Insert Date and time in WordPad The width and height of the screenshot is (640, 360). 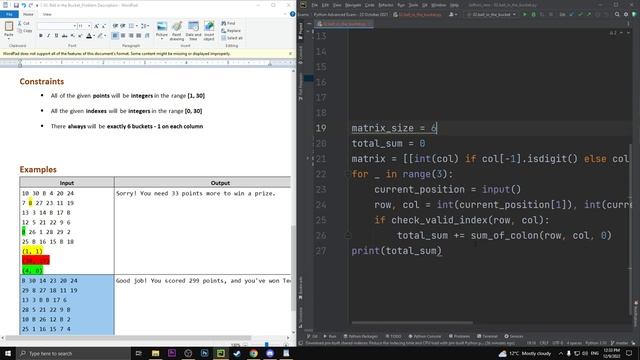[193, 30]
